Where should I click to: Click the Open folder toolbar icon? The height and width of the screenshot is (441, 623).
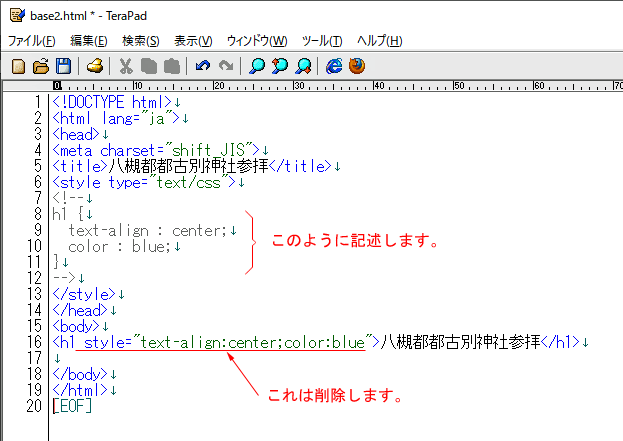pos(41,66)
